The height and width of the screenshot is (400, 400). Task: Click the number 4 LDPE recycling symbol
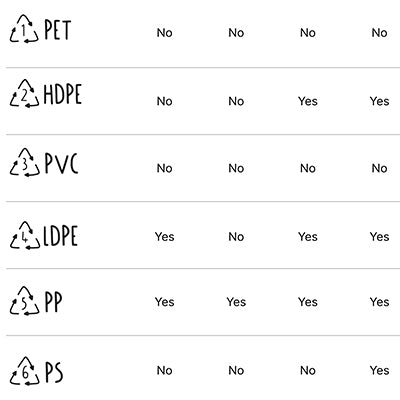(25, 235)
